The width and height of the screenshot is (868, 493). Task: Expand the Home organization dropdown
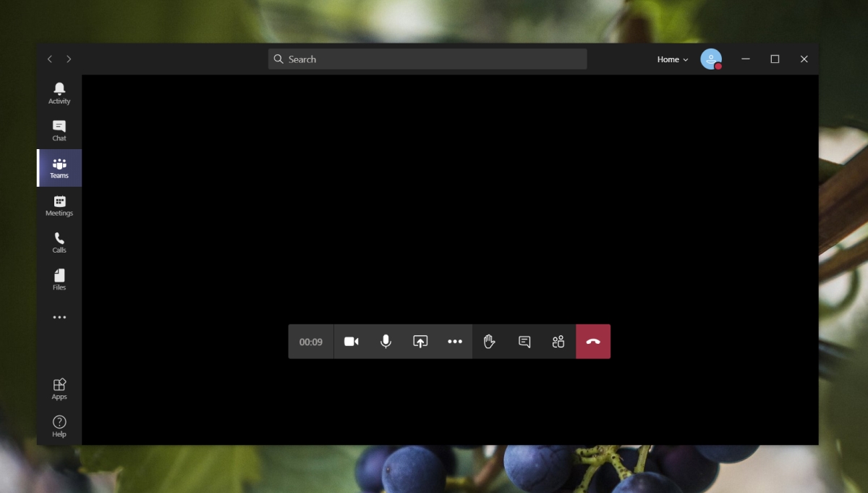673,59
